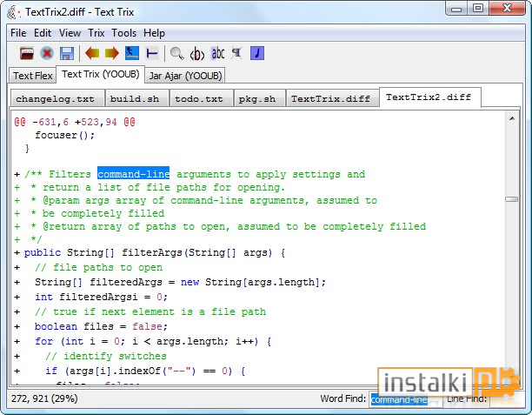The height and width of the screenshot is (415, 532).
Task: Click the blue music note toolbar icon
Action: [257, 53]
